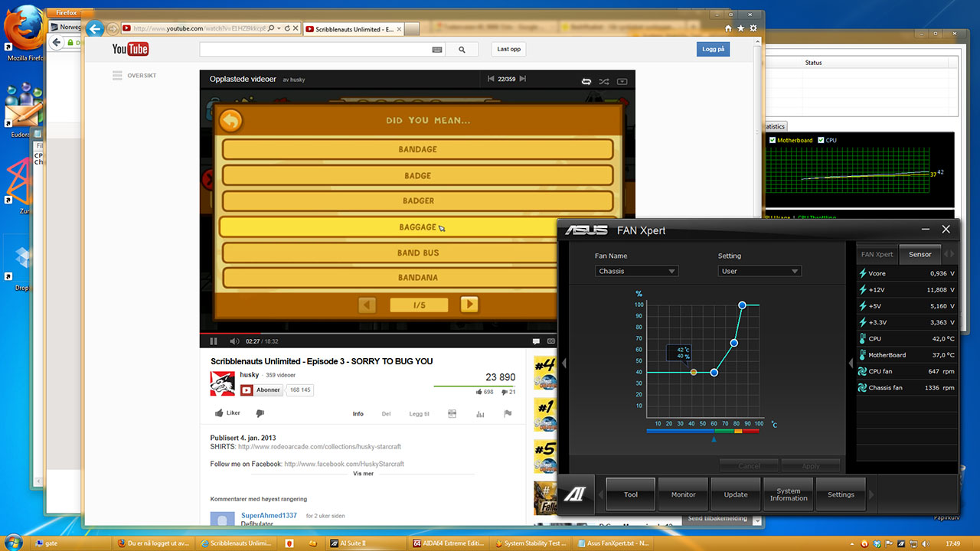Image resolution: width=980 pixels, height=551 pixels.
Task: Open the video transcript icon
Action: point(452,414)
